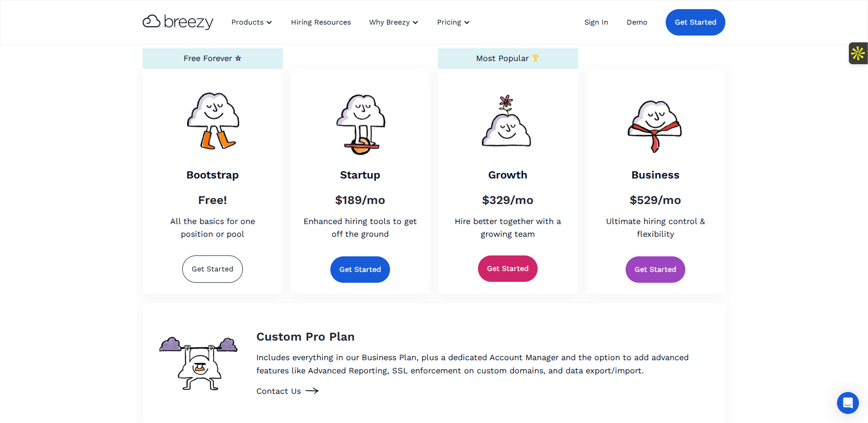
Task: Click the Growth cloud with flower illustration
Action: [507, 121]
